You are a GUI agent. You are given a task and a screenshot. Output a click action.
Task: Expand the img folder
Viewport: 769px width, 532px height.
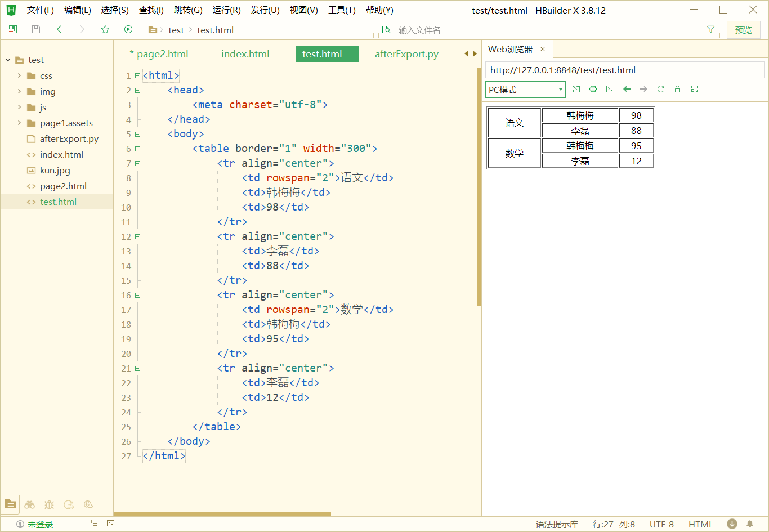(19, 91)
